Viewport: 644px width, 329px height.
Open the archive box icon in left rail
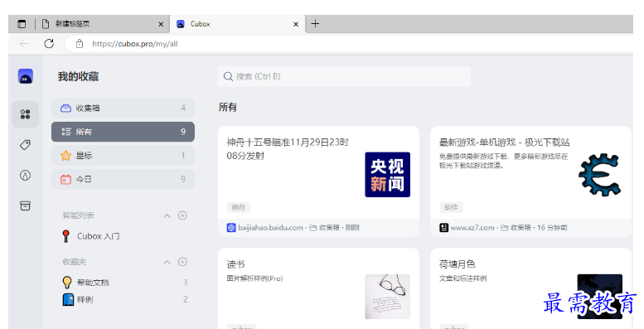tap(26, 206)
